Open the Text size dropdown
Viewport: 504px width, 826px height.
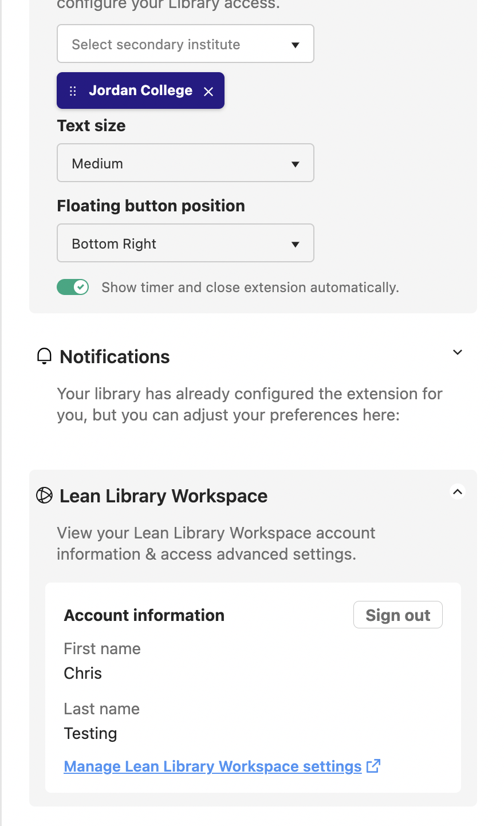185,163
